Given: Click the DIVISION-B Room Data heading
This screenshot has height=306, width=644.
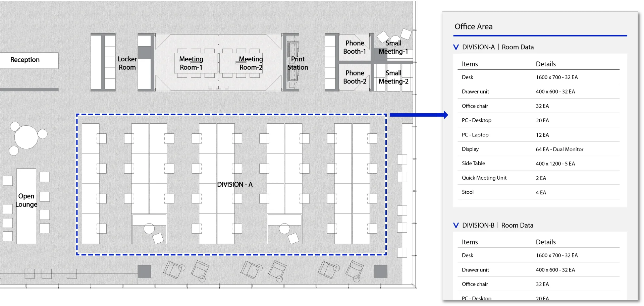Looking at the screenshot, I should tap(497, 226).
